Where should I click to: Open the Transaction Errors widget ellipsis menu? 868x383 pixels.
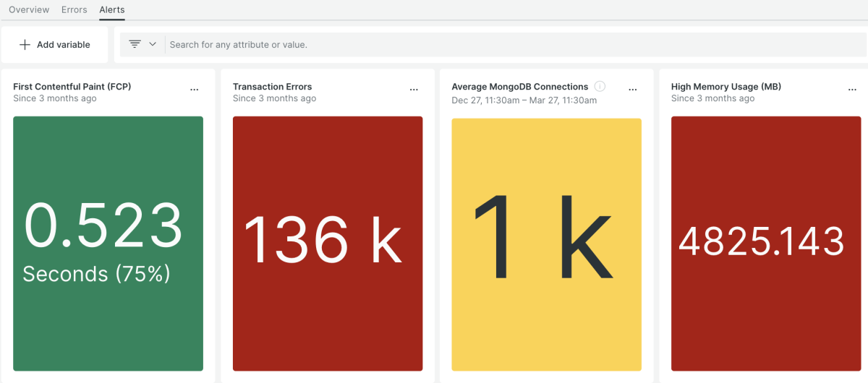click(x=414, y=90)
